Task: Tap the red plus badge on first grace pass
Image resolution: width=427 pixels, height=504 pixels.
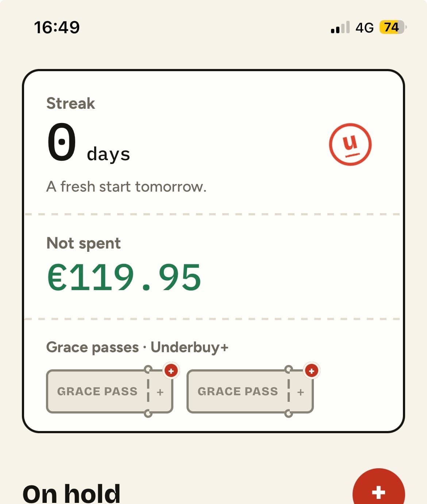Action: coord(171,371)
